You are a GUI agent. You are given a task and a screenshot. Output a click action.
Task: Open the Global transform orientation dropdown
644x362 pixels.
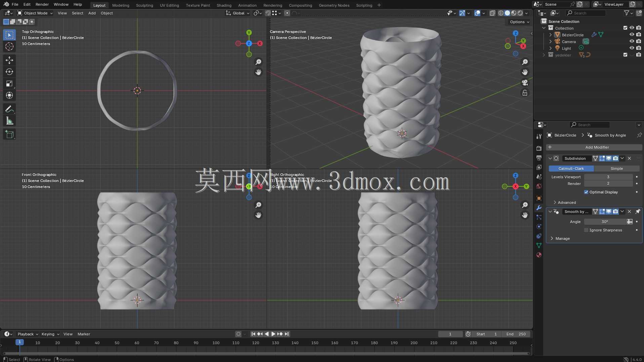pyautogui.click(x=238, y=13)
